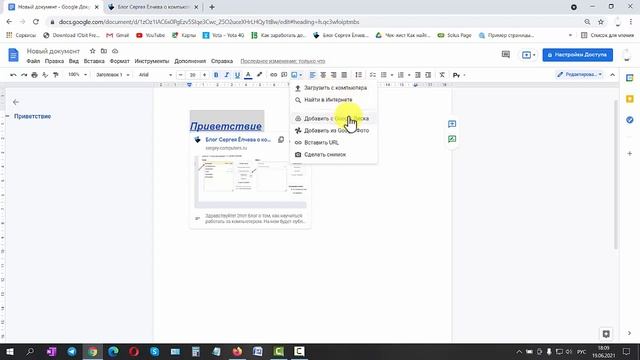Create a checklist with the checklist icon
Screen dimensions: 640x360
point(373,75)
